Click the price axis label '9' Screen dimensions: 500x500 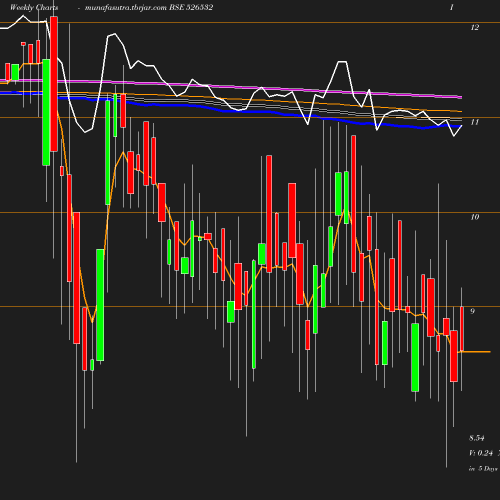click(x=472, y=311)
